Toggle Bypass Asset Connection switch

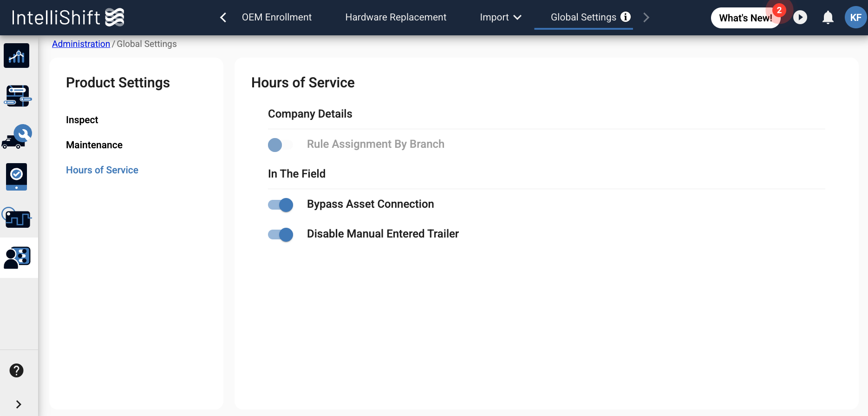tap(281, 205)
